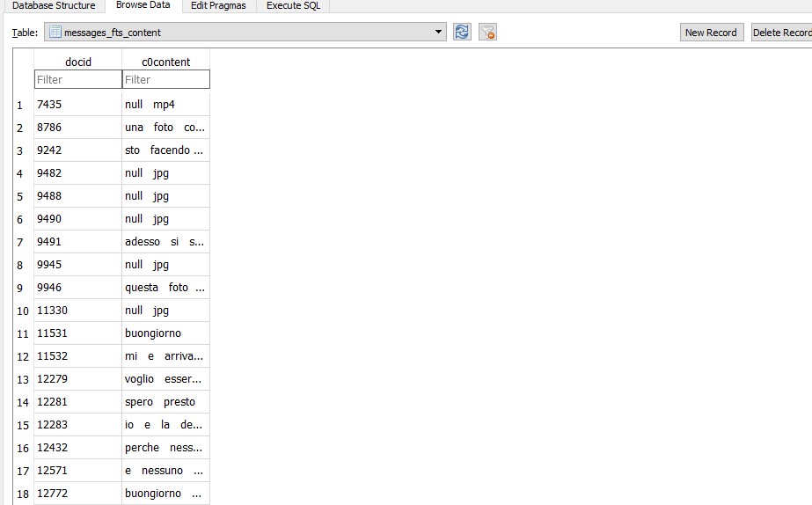Click the refresh table data icon

click(462, 33)
